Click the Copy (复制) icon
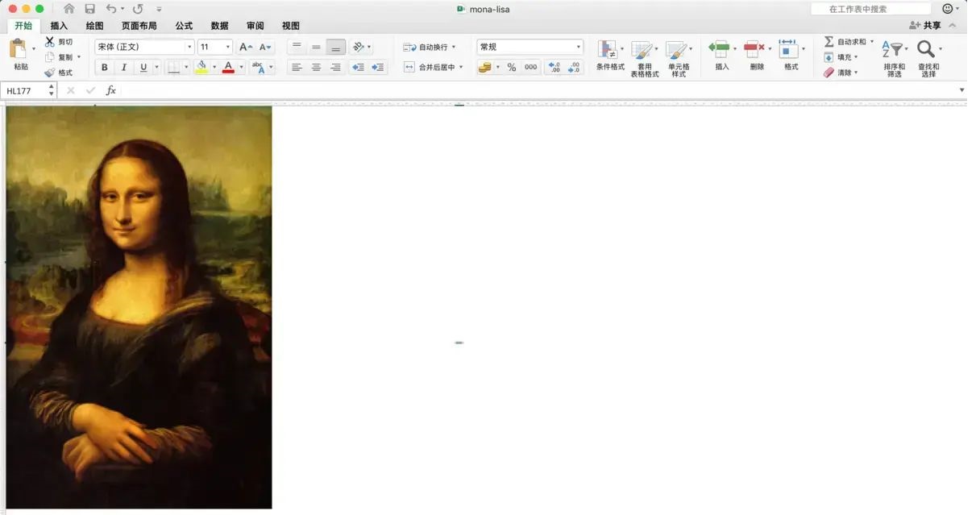Viewport: 980px width, 515px height. coord(50,57)
